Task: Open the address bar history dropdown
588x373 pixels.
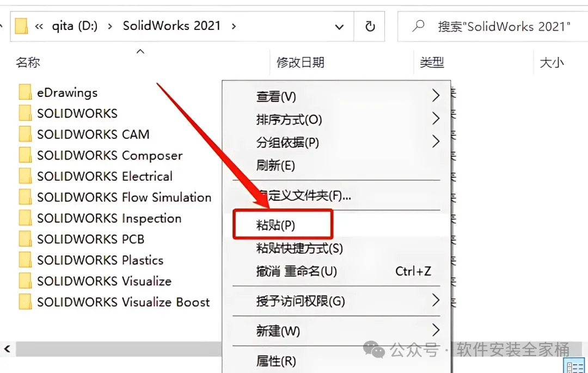Action: click(339, 27)
